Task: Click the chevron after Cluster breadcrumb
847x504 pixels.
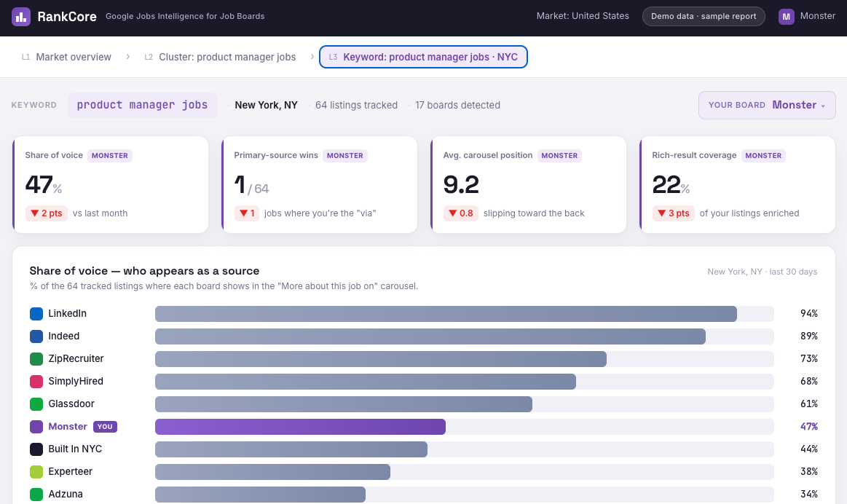Action: (x=312, y=57)
